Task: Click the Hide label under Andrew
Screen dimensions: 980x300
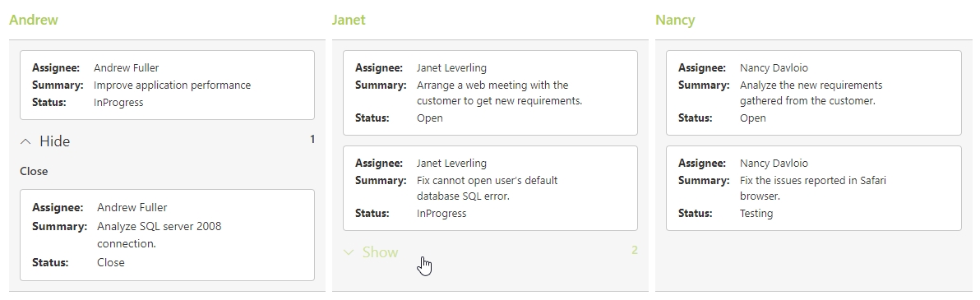Action: click(54, 141)
